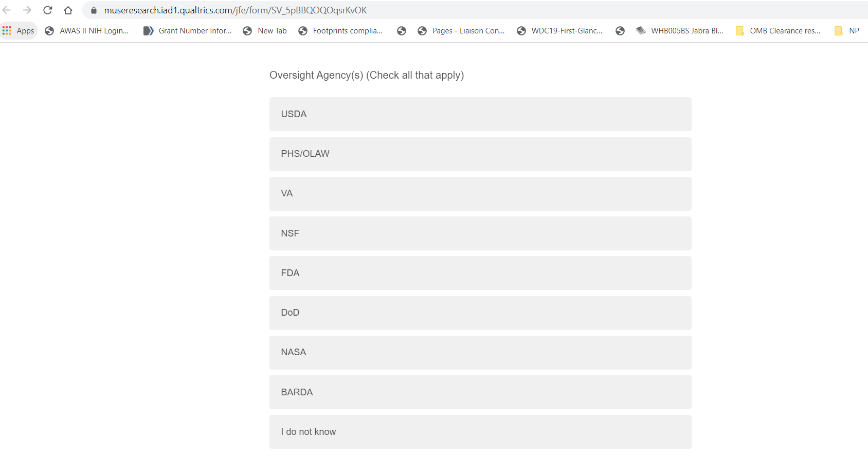This screenshot has height=456, width=868.
Task: Open the Apps grid shortcut
Action: (x=19, y=31)
